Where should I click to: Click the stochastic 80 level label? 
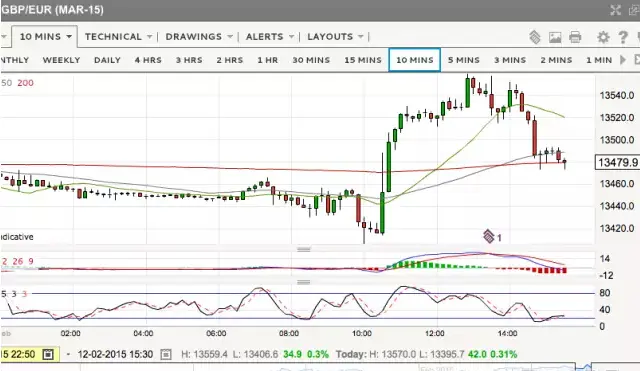(604, 293)
